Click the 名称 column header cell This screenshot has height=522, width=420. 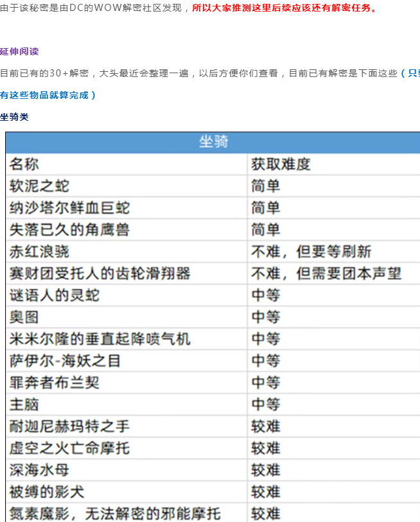tap(24, 164)
